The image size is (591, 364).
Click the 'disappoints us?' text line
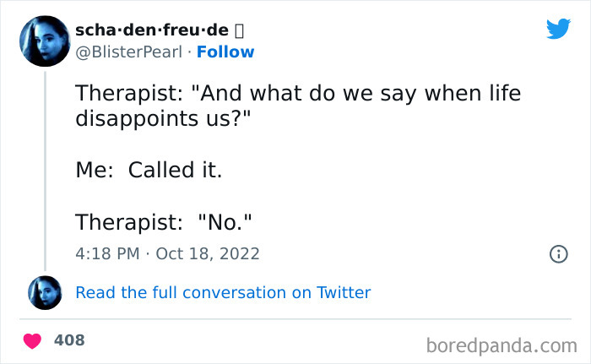coord(164,119)
